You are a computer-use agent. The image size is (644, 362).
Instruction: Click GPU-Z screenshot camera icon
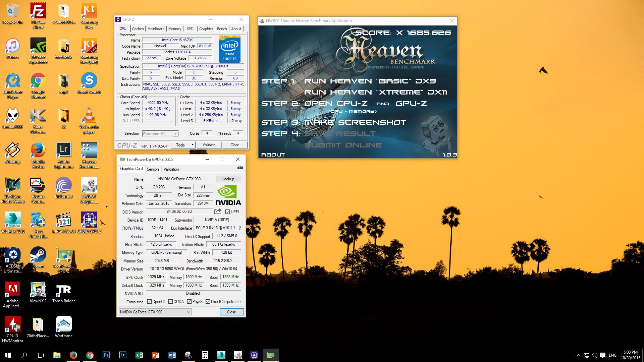pyautogui.click(x=240, y=168)
